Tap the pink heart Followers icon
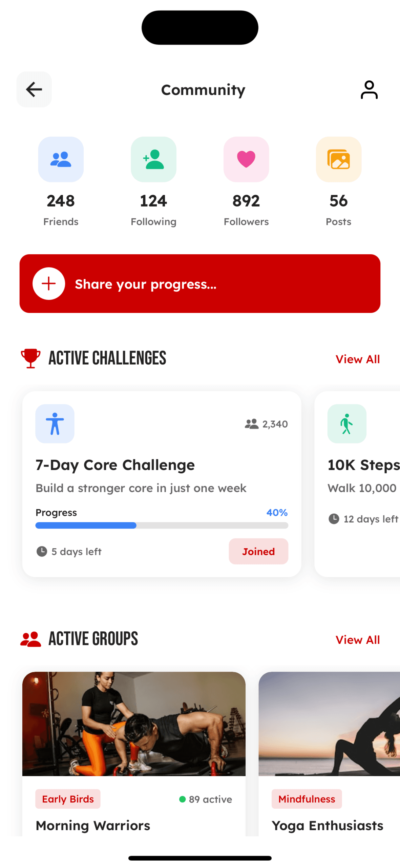Screen dimensions: 400x868 tap(246, 159)
